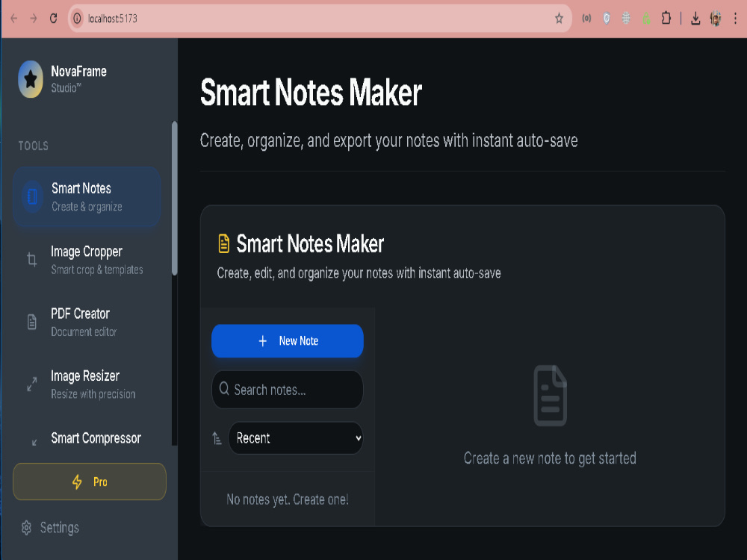Click the sidebar vertical scrollbar
Image resolution: width=747 pixels, height=560 pixels.
pyautogui.click(x=174, y=198)
